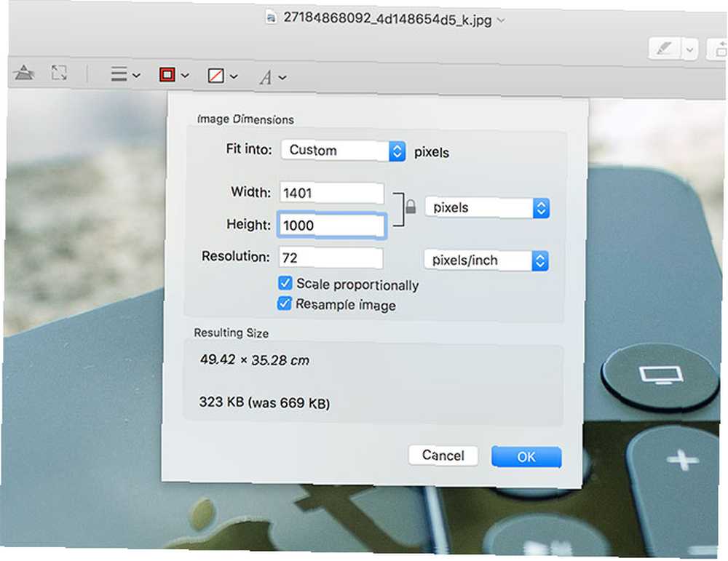This screenshot has height=561, width=728.
Task: Click the Height input field
Action: point(332,226)
